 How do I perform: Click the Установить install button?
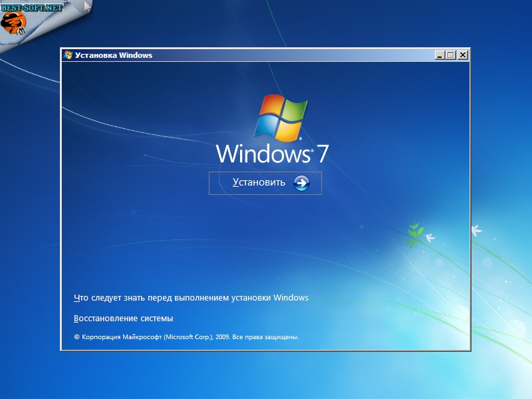click(265, 184)
